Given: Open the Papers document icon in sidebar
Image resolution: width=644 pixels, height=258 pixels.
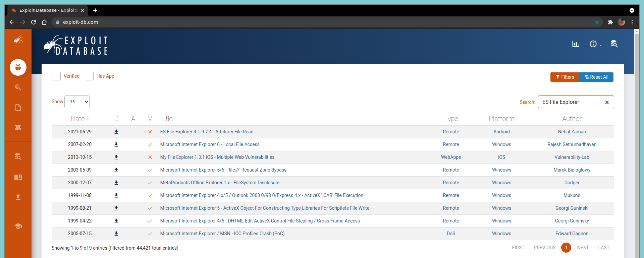Looking at the screenshot, I should [x=18, y=108].
